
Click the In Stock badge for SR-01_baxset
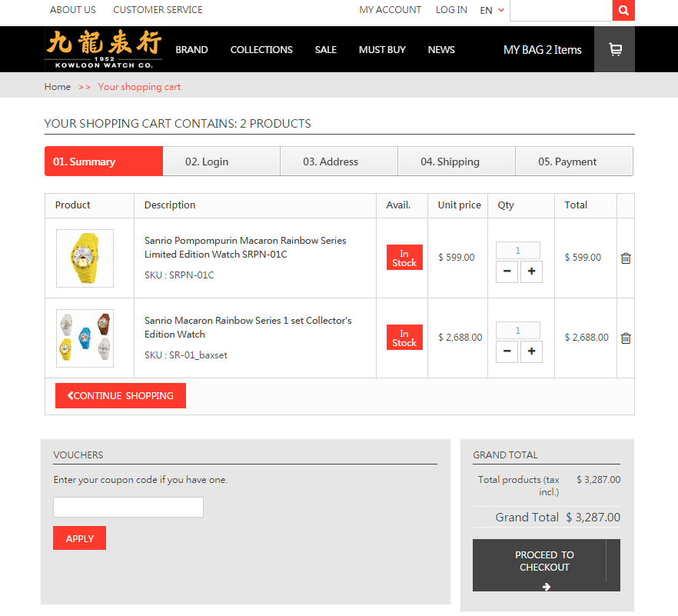coord(404,338)
